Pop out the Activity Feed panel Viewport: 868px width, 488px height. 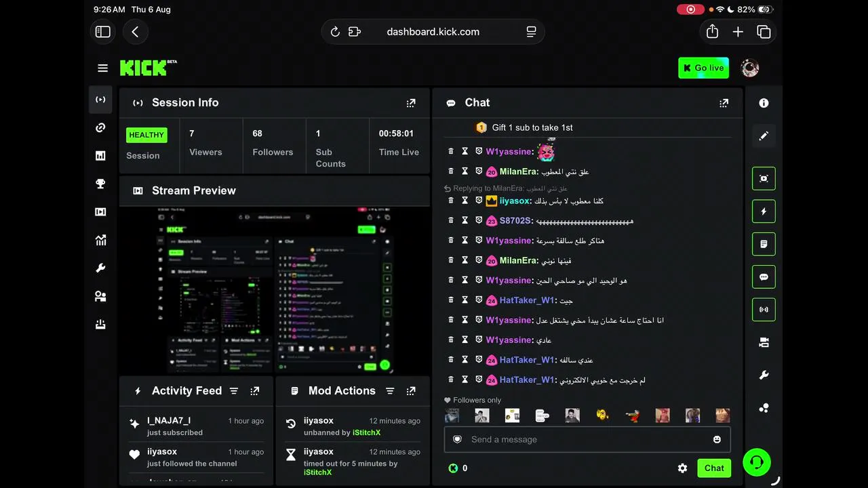(255, 391)
